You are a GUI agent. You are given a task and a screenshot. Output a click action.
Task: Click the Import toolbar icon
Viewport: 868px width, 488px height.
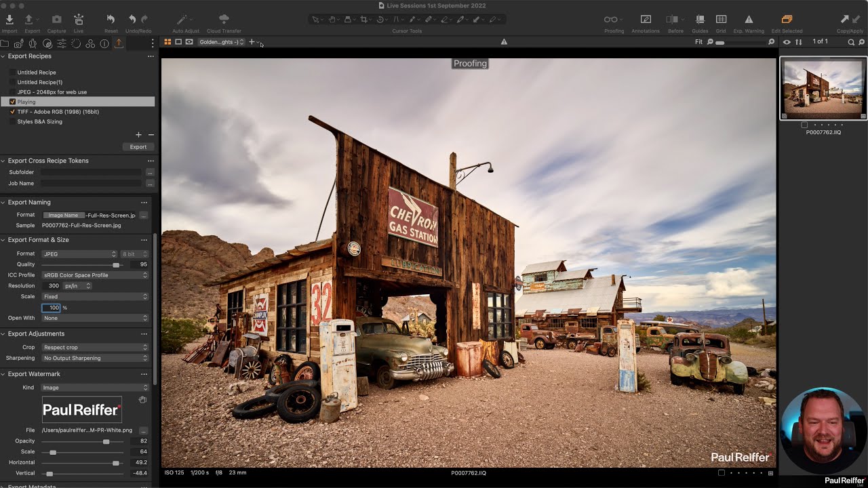tap(9, 20)
